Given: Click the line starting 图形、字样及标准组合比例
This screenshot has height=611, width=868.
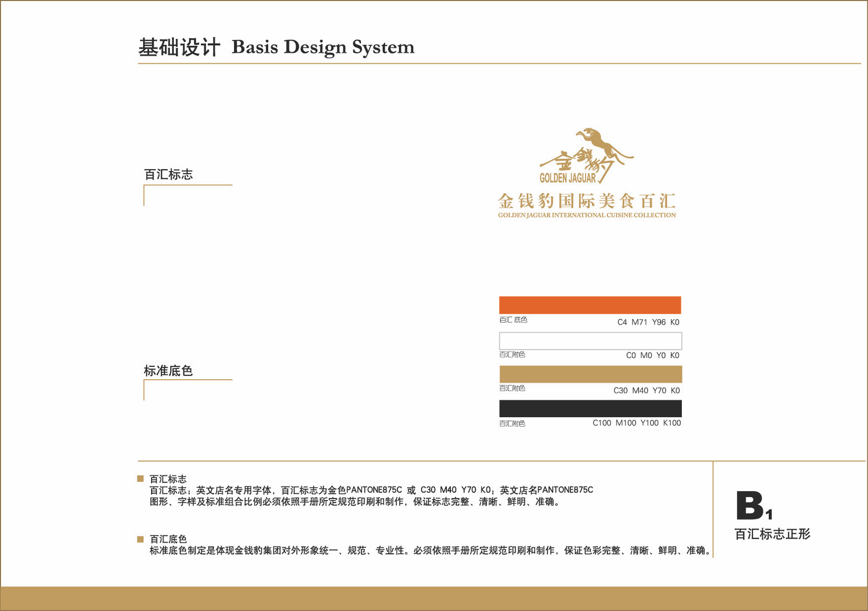Looking at the screenshot, I should pos(355,502).
